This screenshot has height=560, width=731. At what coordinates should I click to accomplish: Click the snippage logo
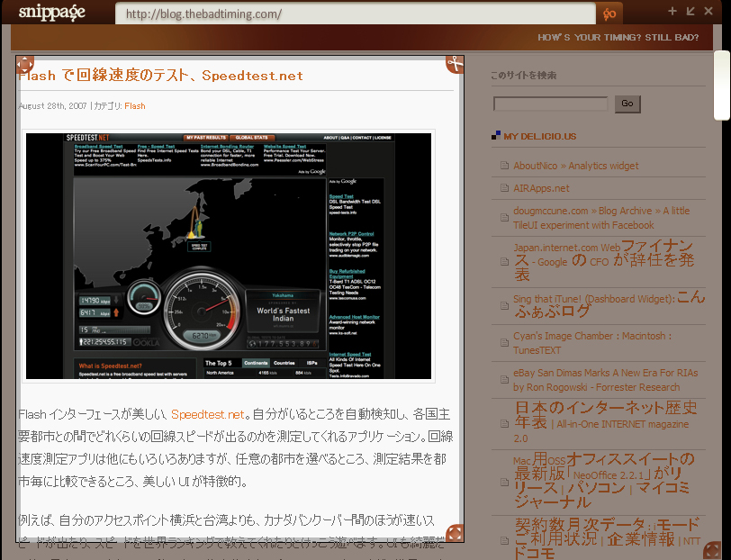click(x=51, y=13)
